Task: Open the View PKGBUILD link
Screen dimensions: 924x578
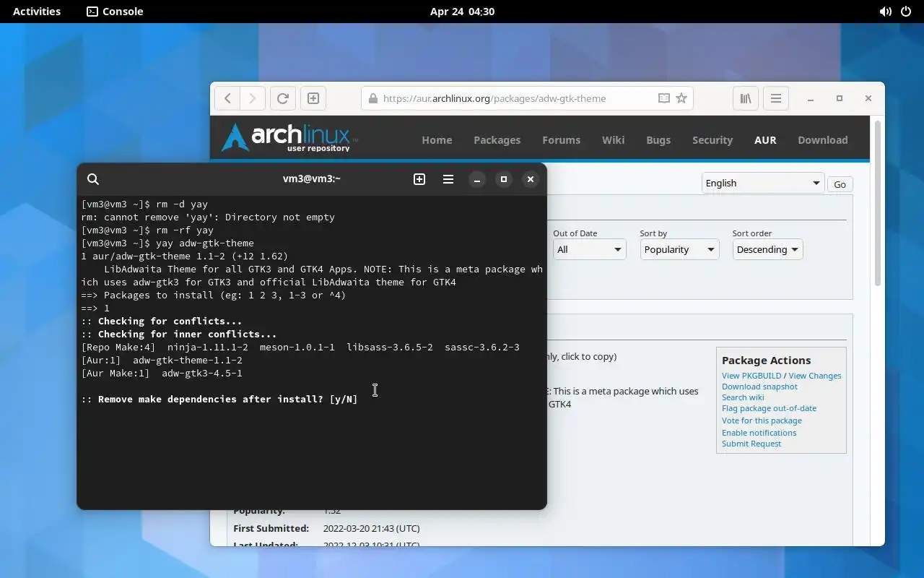Action: 751,376
